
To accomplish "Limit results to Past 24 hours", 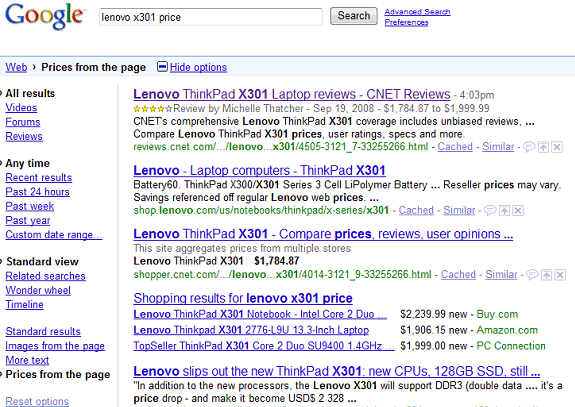I will coord(37,192).
